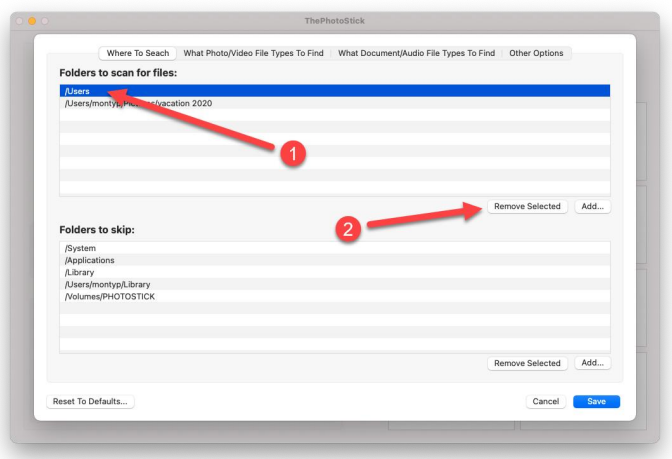Screen dimensions: 672x459
Task: Click Add... under Folders to scan list
Action: (592, 206)
